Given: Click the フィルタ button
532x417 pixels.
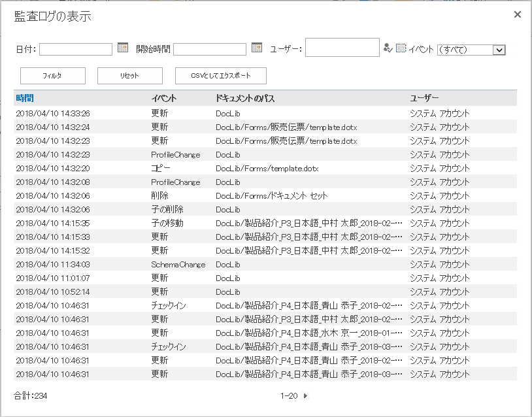Looking at the screenshot, I should point(53,76).
